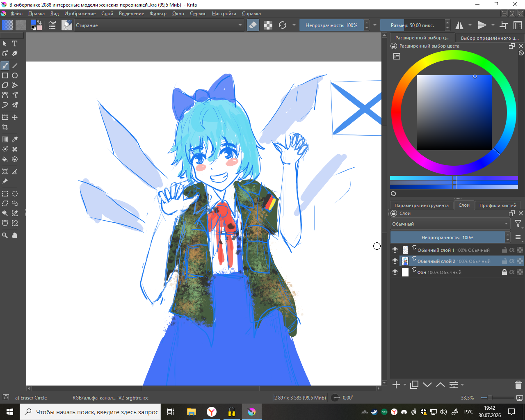This screenshot has width=525, height=420.
Task: Duplicate the current layer
Action: click(x=414, y=385)
